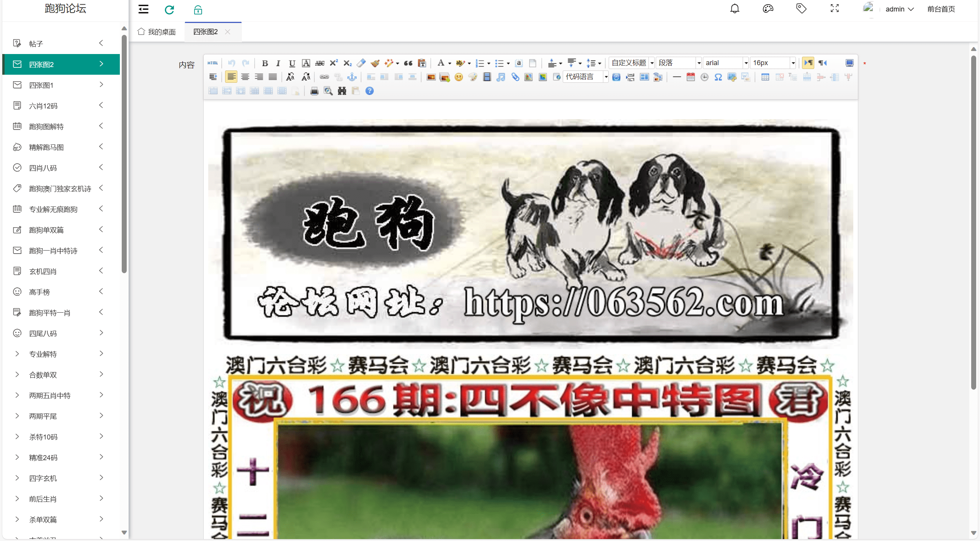Click the print icon in editor
The width and height of the screenshot is (980, 541).
pos(314,91)
